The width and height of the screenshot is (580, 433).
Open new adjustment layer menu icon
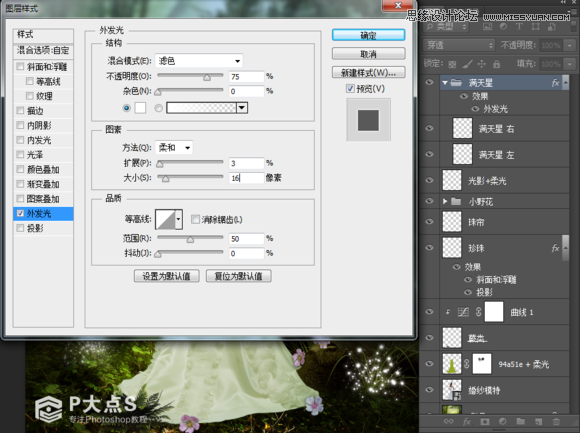coord(502,422)
